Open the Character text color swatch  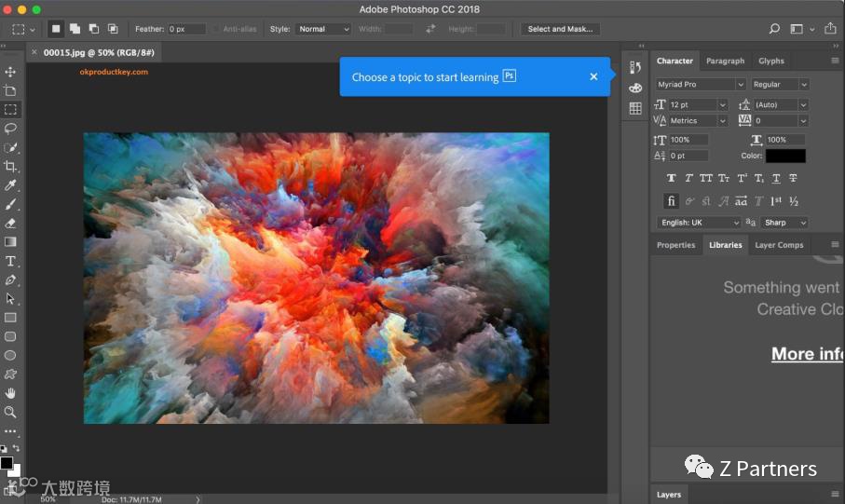point(785,156)
